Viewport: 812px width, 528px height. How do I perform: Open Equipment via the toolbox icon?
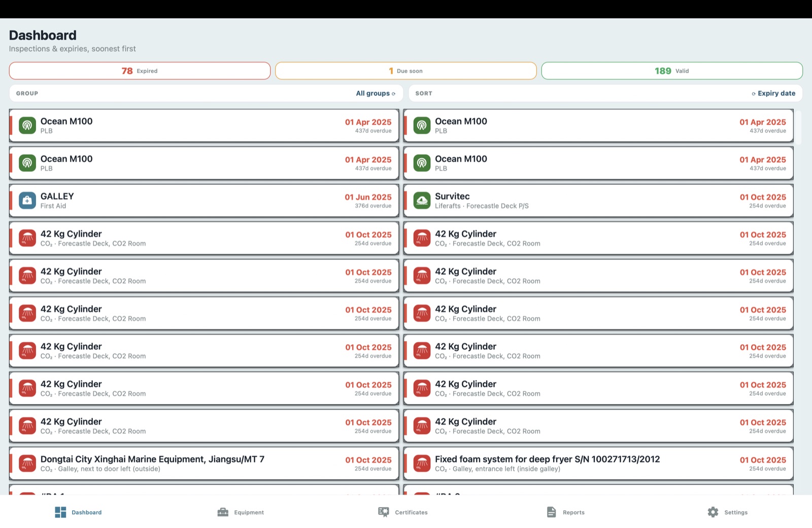[x=223, y=512]
